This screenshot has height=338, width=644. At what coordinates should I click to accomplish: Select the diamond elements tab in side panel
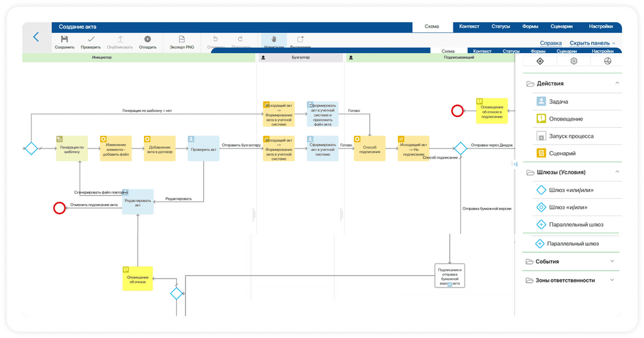(x=540, y=61)
